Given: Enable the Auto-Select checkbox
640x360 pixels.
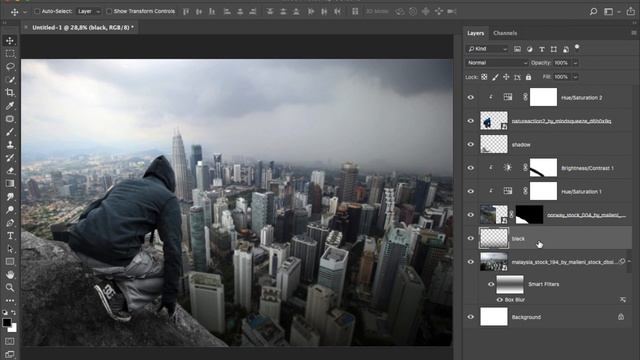Looking at the screenshot, I should tap(37, 11).
